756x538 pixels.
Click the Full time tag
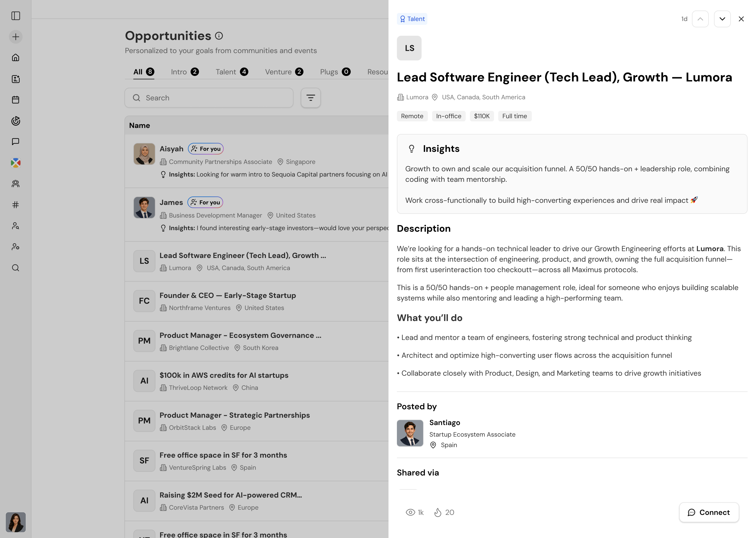(515, 116)
